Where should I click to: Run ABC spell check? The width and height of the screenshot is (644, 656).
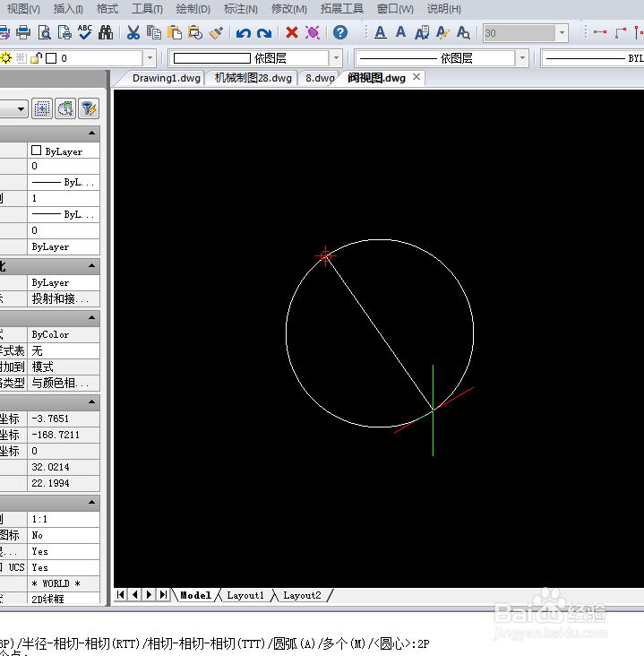85,32
